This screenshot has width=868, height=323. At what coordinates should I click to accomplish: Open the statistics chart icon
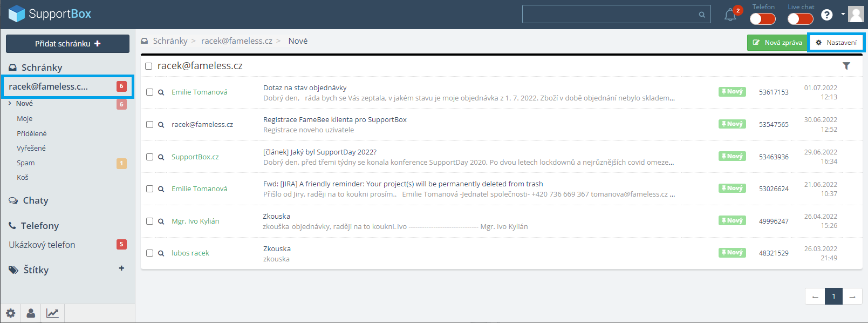(x=52, y=313)
